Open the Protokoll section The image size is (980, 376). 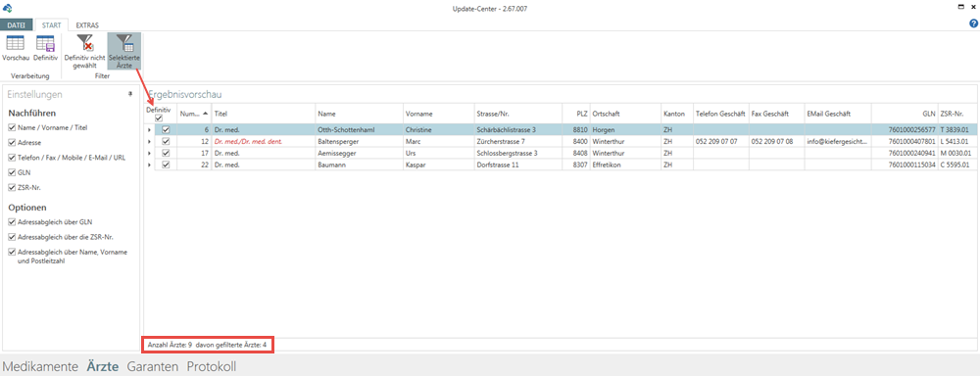click(x=212, y=366)
